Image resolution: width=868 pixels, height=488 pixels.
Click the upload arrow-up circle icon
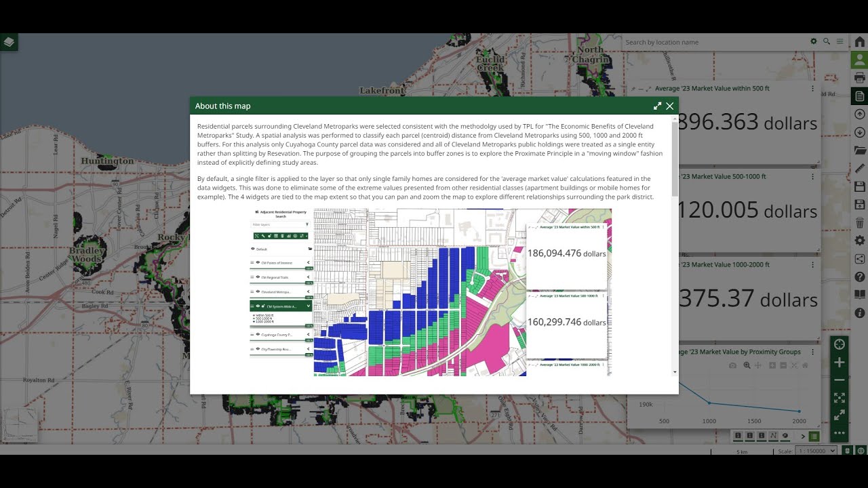pyautogui.click(x=859, y=114)
